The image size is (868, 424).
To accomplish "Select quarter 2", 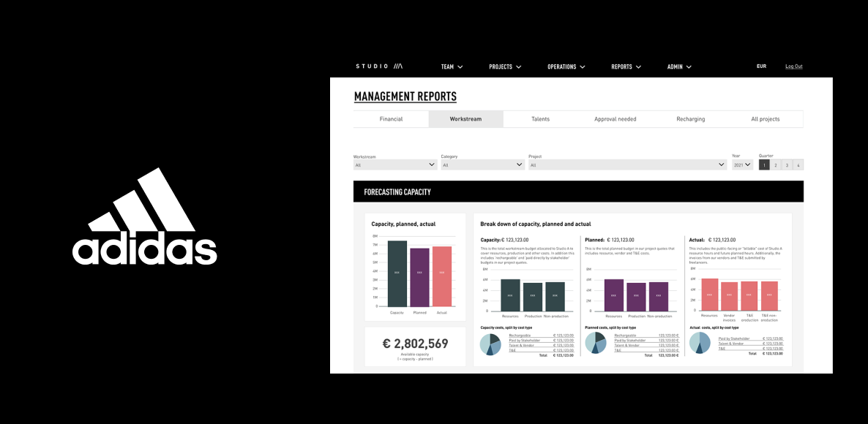I will 776,164.
